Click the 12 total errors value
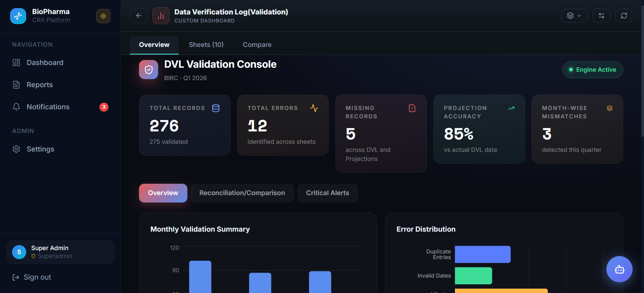 [258, 126]
